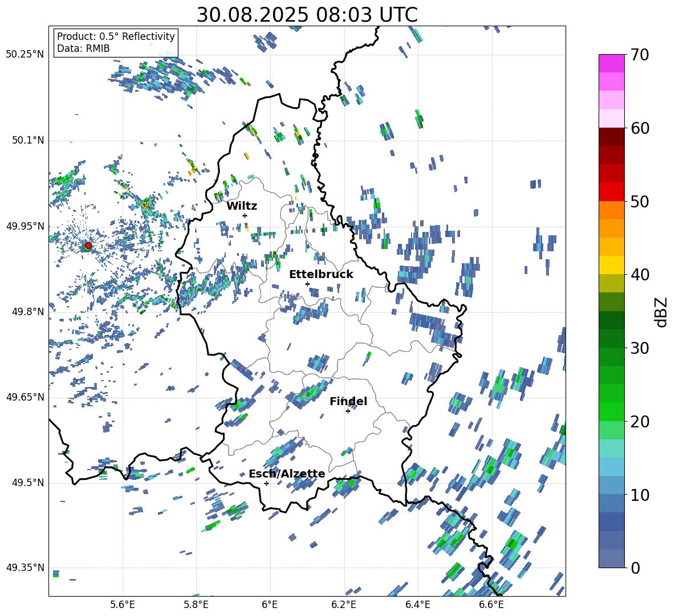Click the latitude label 50.25°N

pos(26,55)
